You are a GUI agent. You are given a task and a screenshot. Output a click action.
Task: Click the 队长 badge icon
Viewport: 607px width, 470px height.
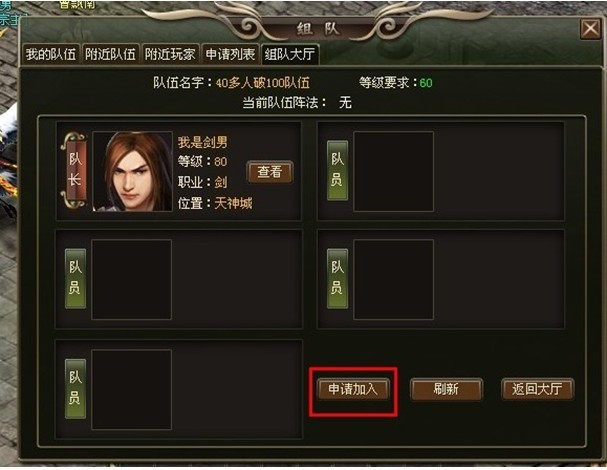tap(75, 170)
